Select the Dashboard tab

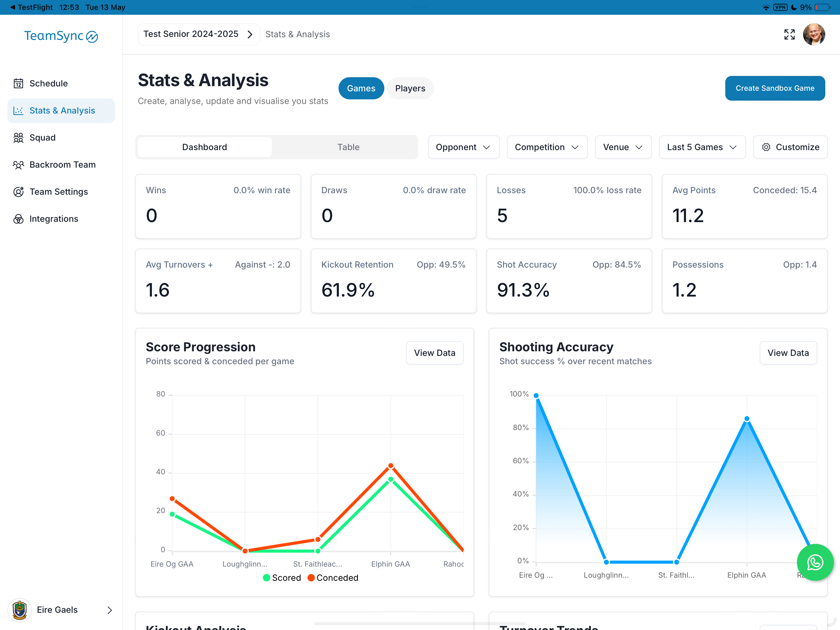coord(204,147)
